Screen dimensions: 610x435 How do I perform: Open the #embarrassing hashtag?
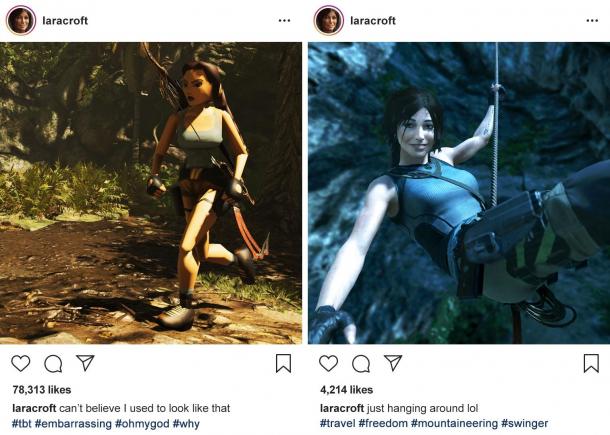click(73, 423)
